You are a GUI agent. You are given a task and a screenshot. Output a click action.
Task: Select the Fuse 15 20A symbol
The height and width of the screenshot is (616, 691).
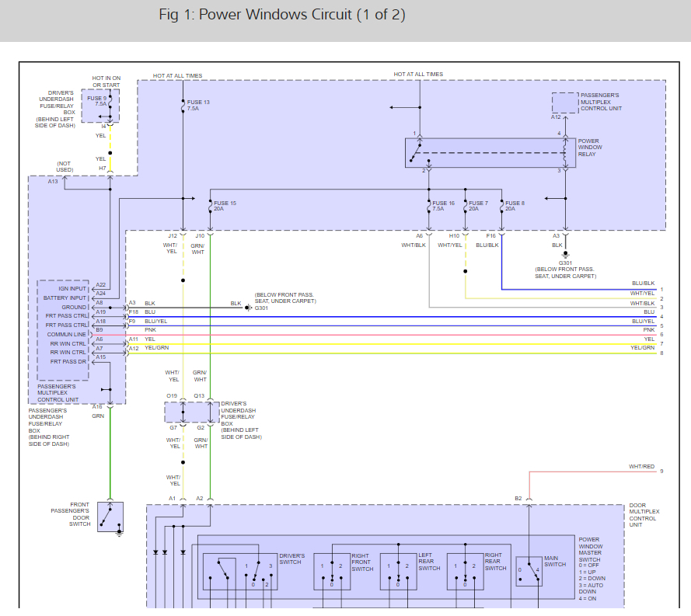[210, 206]
